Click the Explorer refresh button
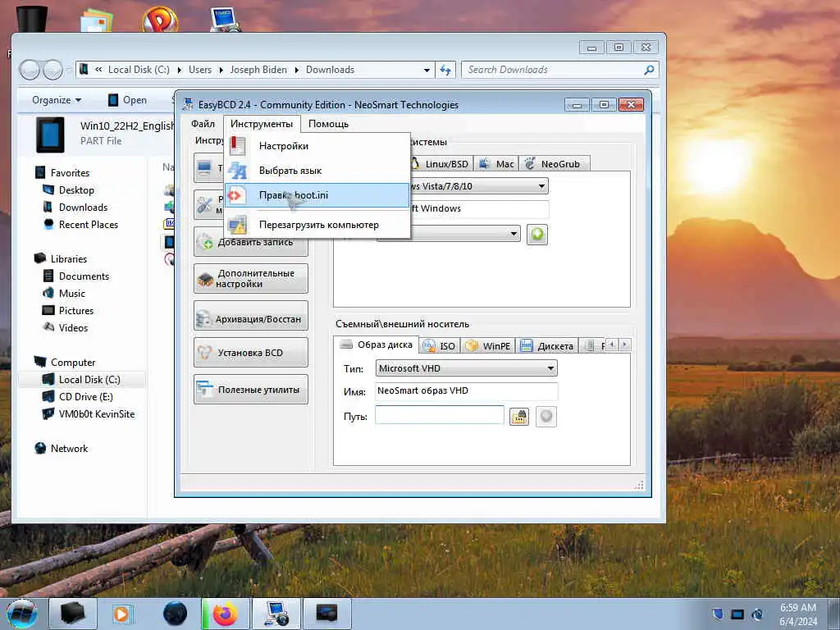 coord(445,70)
